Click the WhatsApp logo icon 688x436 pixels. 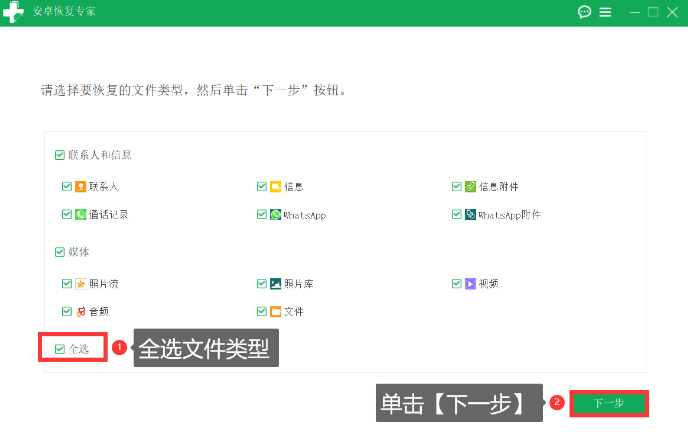coord(275,214)
